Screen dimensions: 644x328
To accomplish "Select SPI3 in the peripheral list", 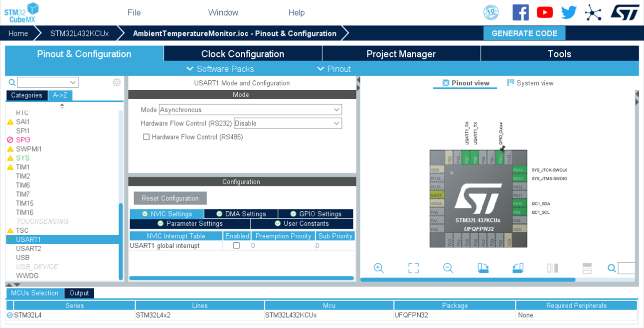I will click(x=23, y=140).
